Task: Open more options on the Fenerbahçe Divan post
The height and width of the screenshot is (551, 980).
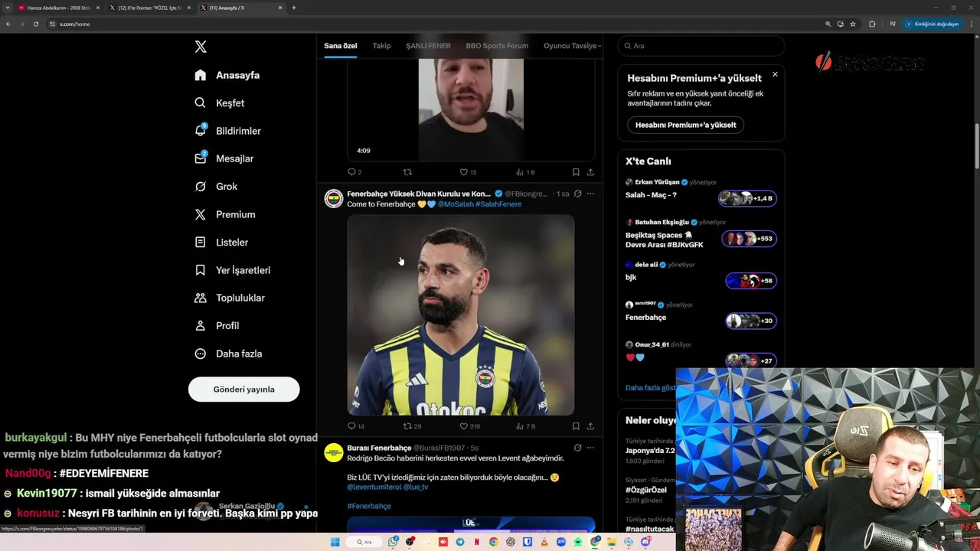Action: click(590, 194)
